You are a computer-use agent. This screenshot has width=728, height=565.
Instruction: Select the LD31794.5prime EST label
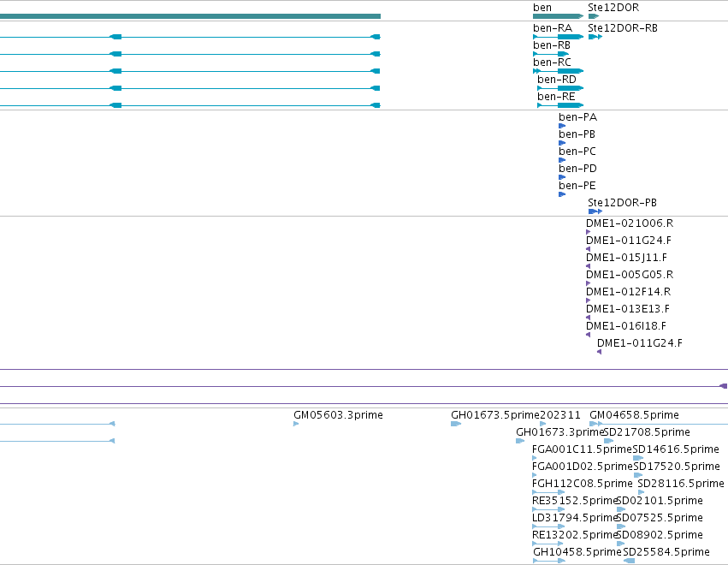click(x=574, y=519)
